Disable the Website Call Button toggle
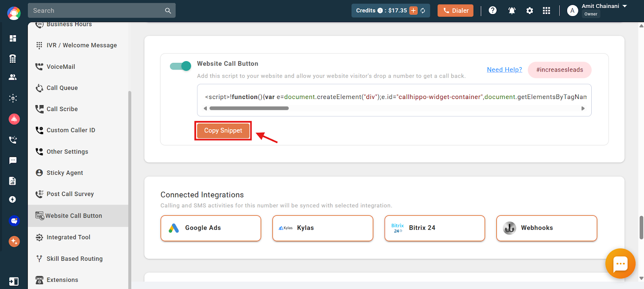This screenshot has width=644, height=289. pyautogui.click(x=180, y=66)
